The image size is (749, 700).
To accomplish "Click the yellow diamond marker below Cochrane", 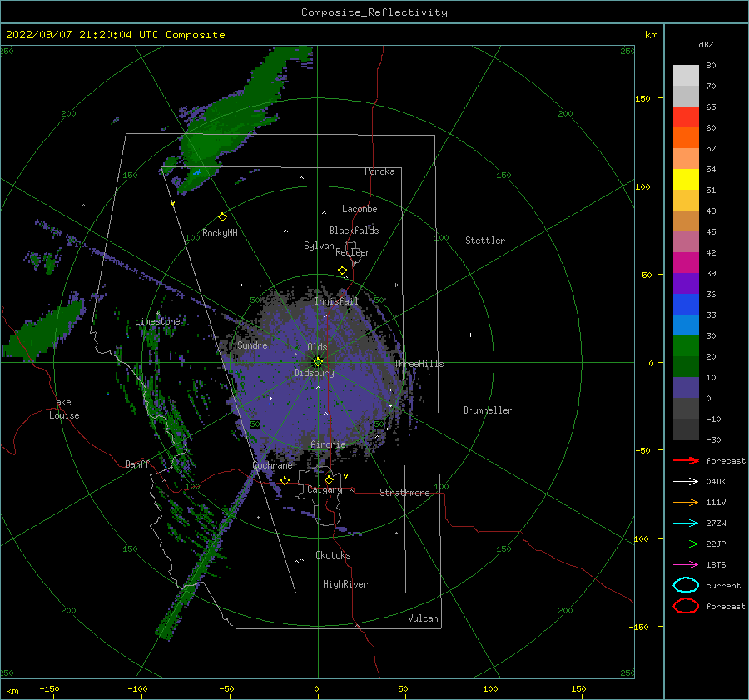I will [285, 480].
